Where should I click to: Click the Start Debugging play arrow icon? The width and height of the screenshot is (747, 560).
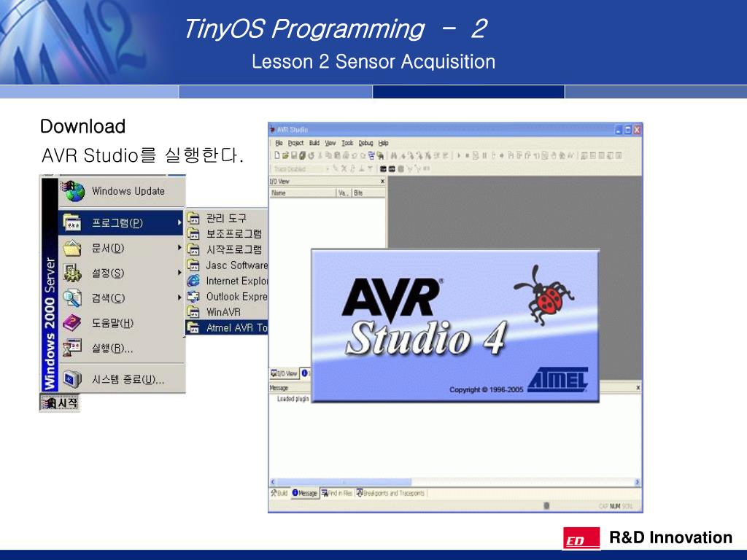(x=459, y=155)
